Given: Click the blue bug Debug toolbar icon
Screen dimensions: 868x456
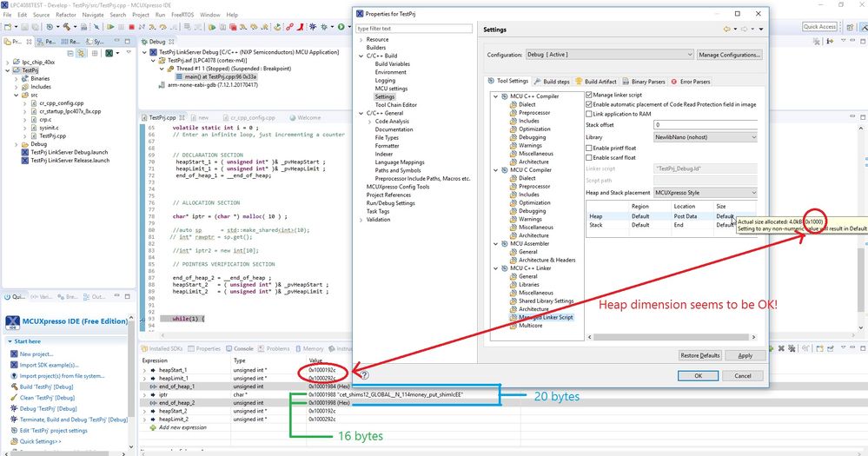Looking at the screenshot, I should [313, 27].
